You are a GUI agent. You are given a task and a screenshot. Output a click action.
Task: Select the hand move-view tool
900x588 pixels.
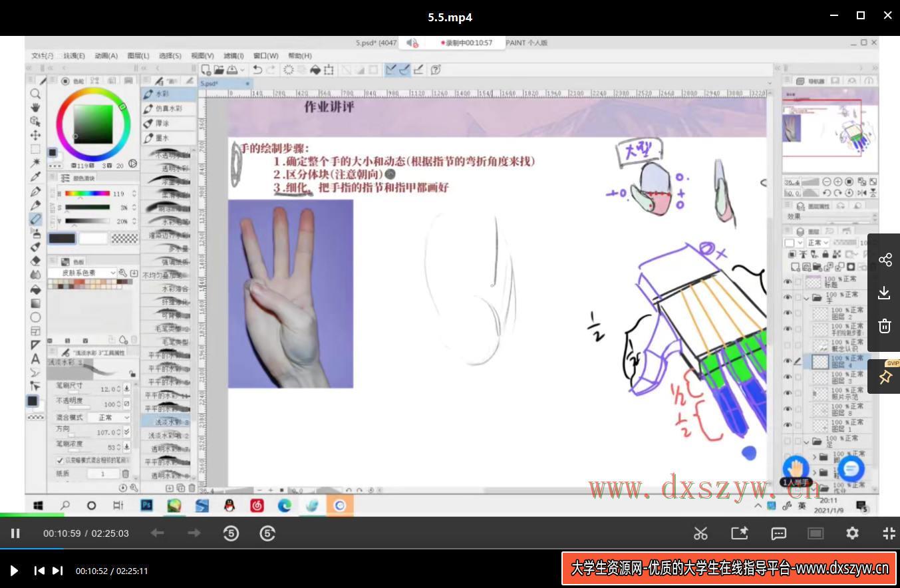click(x=35, y=107)
